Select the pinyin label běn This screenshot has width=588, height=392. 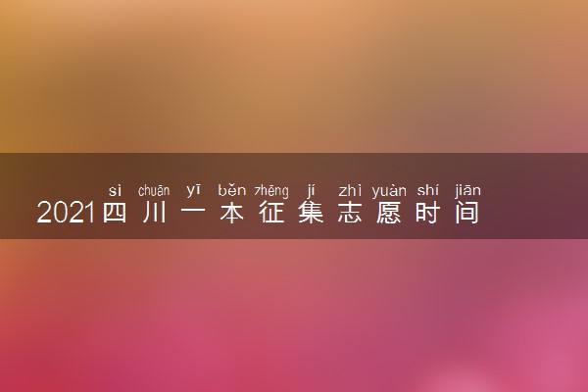pos(232,190)
